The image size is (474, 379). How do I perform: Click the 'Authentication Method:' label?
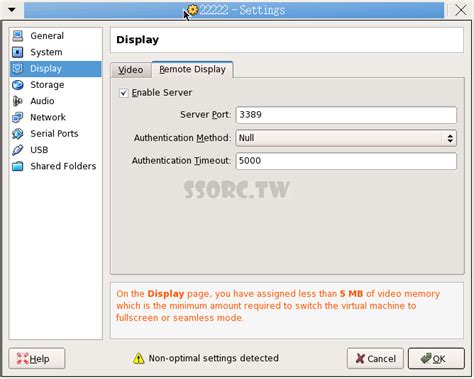pyautogui.click(x=182, y=138)
